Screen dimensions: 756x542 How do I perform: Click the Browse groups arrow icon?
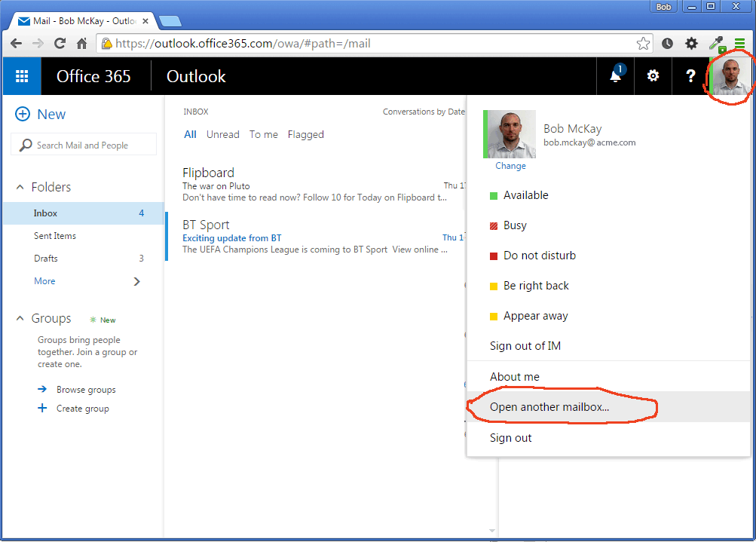42,389
